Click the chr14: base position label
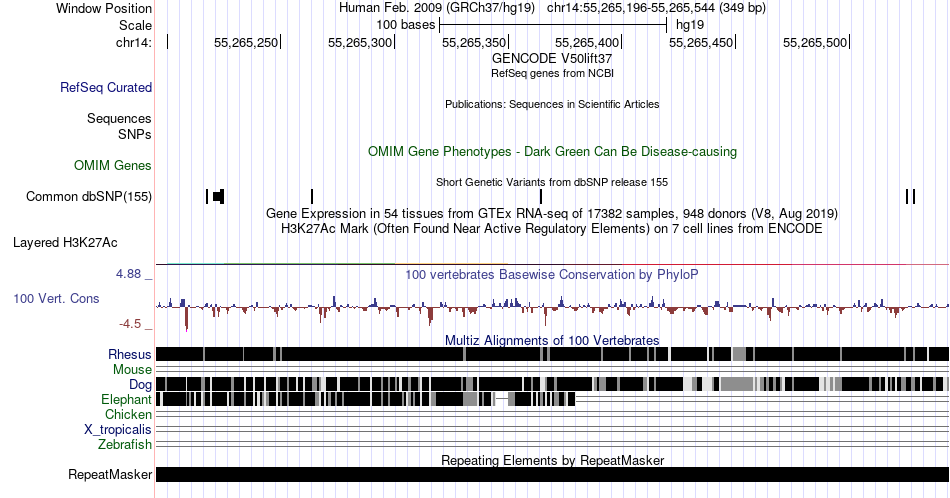The image size is (950, 498). pos(133,42)
